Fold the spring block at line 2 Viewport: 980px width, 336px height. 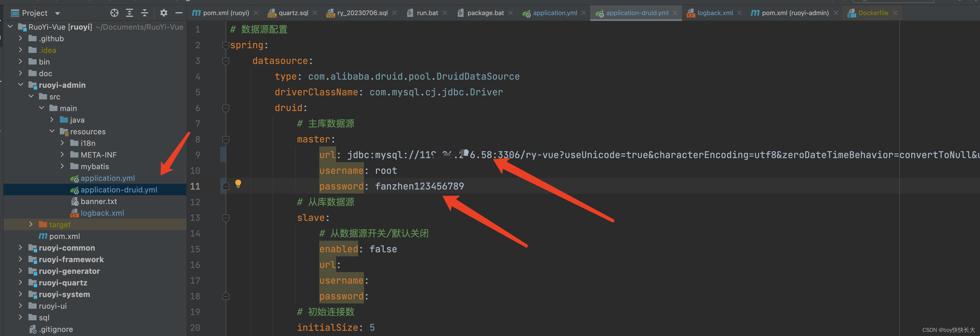[x=226, y=45]
